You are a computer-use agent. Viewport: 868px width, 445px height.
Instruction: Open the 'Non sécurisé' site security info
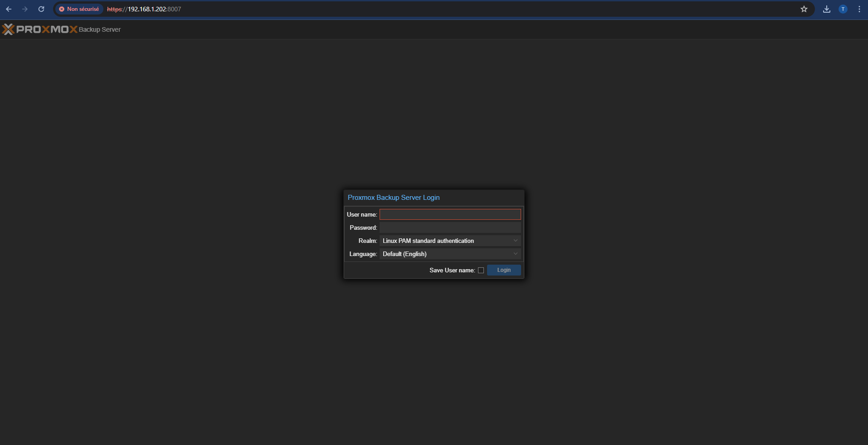tap(79, 9)
